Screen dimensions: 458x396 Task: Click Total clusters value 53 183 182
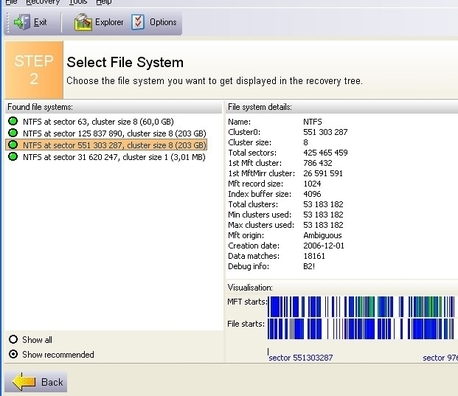[x=323, y=204]
